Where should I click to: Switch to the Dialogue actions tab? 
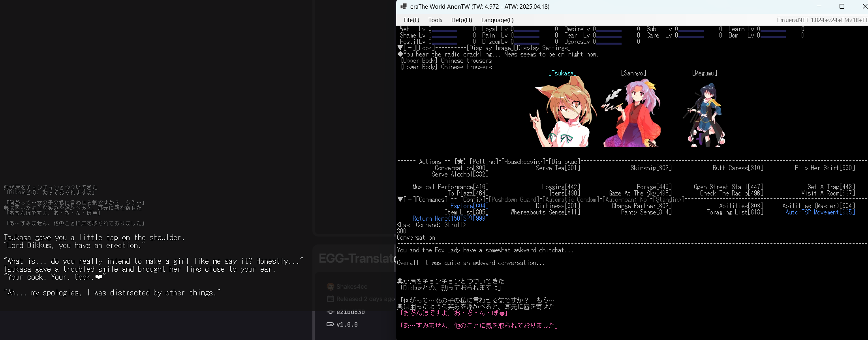pyautogui.click(x=564, y=162)
